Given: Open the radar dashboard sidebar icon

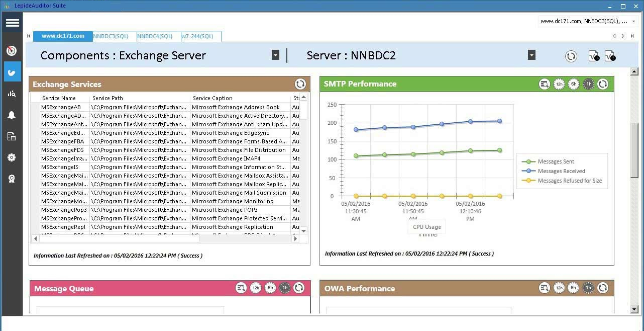Looking at the screenshot, I should pos(12,51).
